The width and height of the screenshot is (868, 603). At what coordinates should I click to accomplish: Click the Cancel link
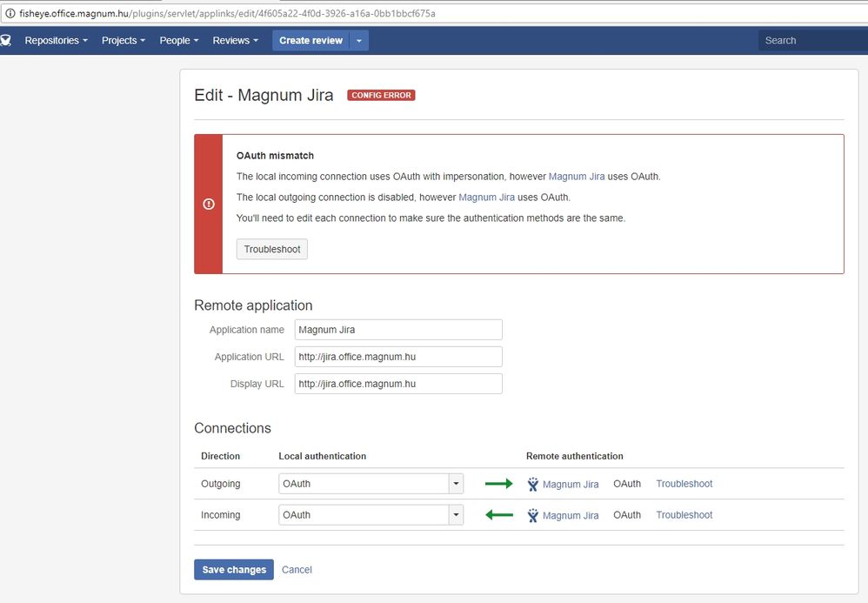tap(297, 570)
